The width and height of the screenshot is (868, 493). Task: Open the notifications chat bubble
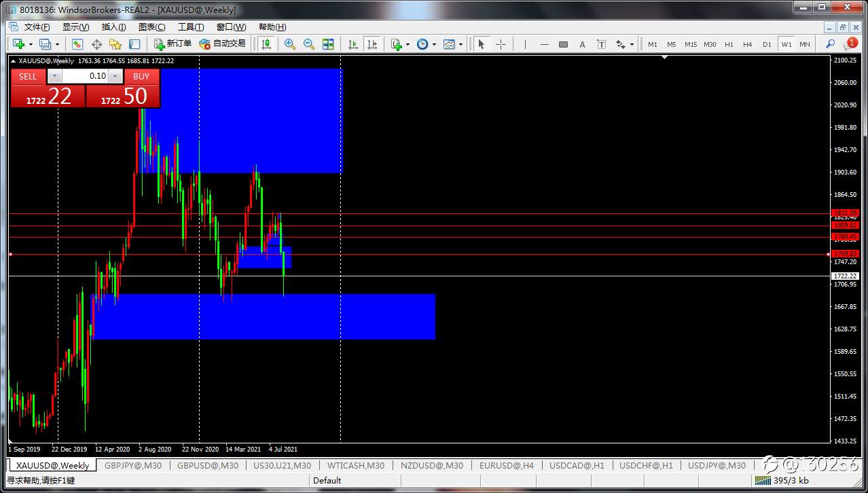850,44
